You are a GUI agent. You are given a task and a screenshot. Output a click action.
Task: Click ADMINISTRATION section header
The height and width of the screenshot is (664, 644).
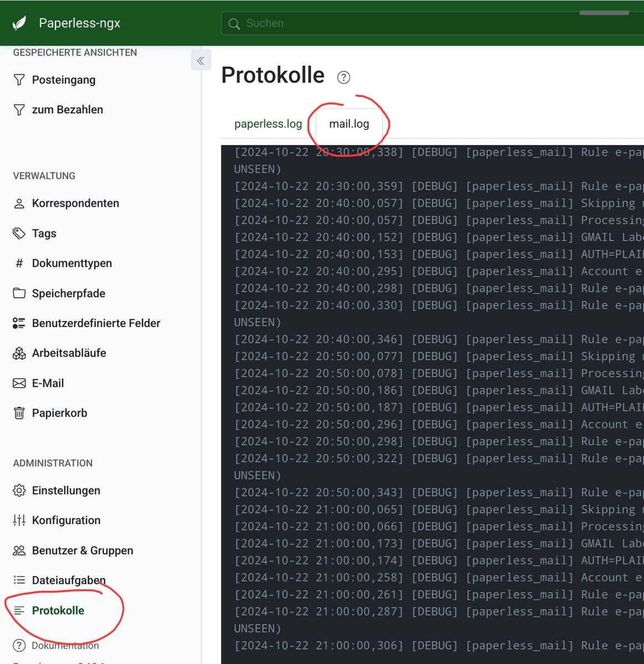(x=53, y=463)
